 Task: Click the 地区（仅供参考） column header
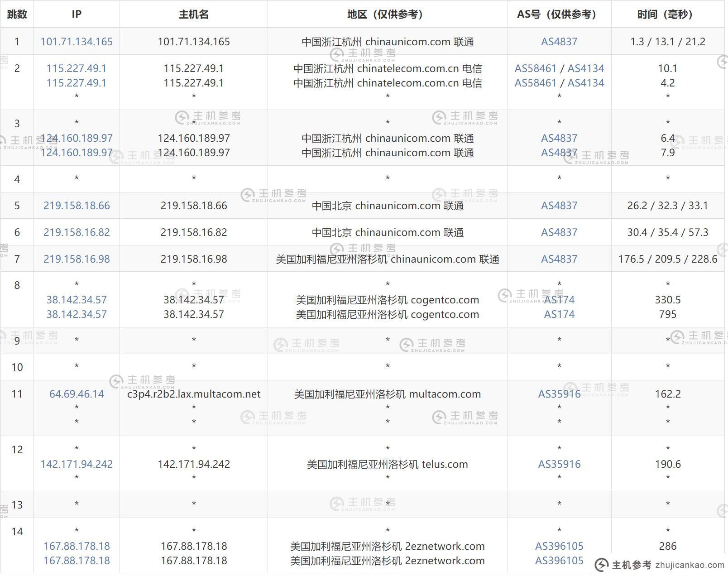coord(388,14)
